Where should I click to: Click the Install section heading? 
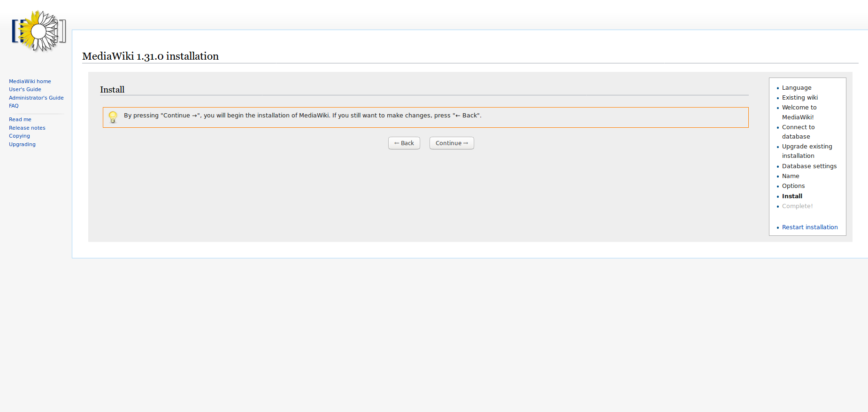[112, 89]
